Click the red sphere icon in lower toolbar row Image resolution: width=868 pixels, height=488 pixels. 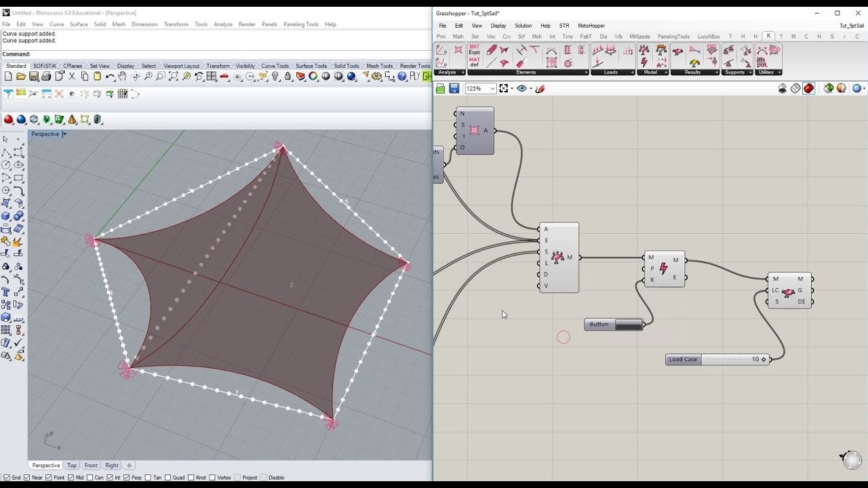[8, 119]
